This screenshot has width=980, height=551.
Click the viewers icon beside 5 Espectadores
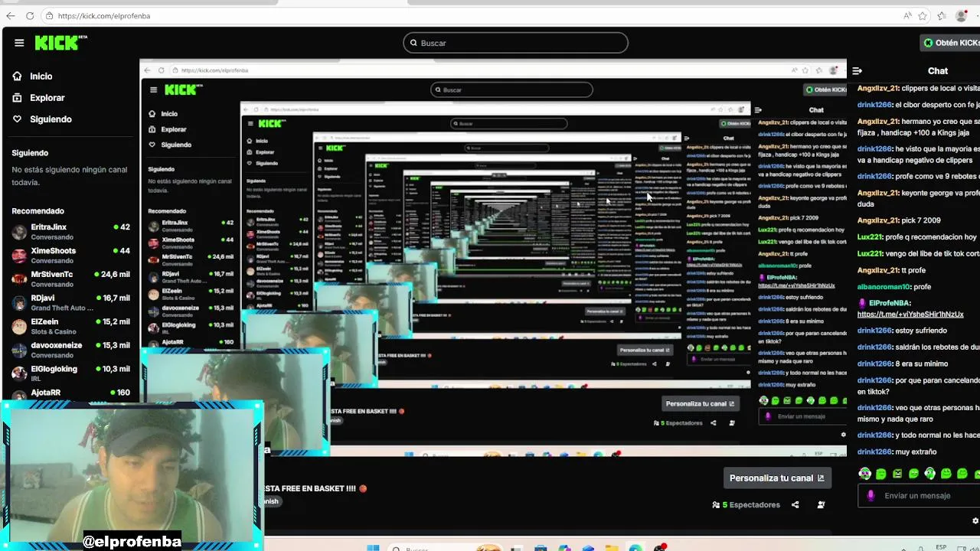pyautogui.click(x=716, y=505)
